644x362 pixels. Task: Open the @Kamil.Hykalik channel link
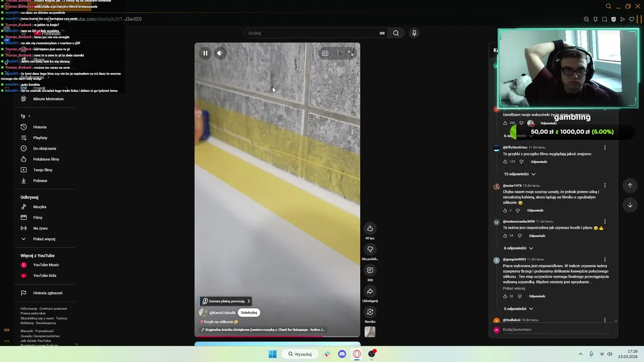pos(222,313)
